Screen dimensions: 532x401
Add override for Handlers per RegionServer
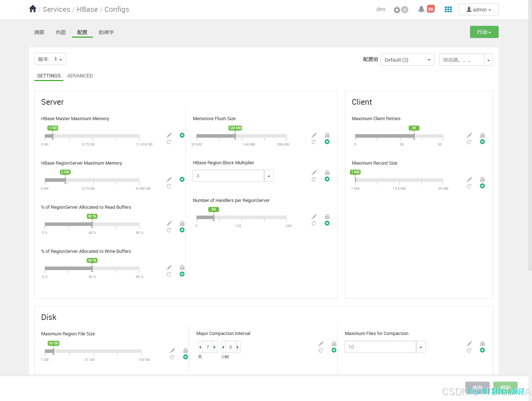pos(327,223)
